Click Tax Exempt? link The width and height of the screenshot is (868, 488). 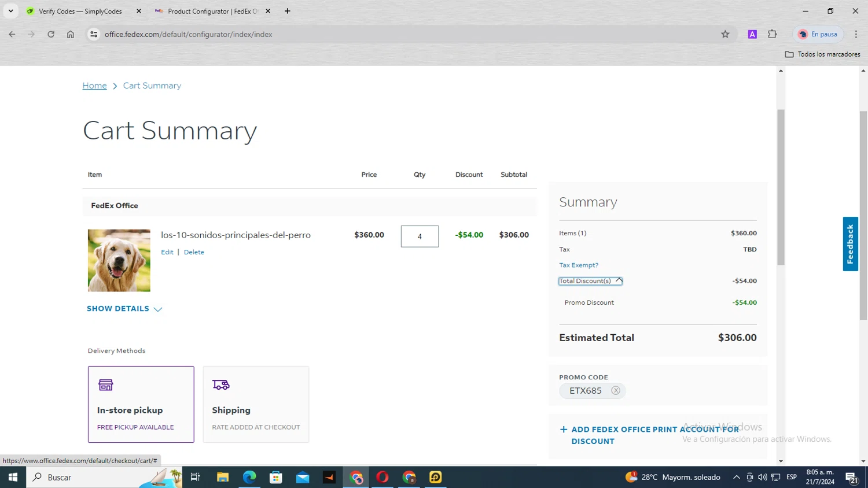coord(579,265)
